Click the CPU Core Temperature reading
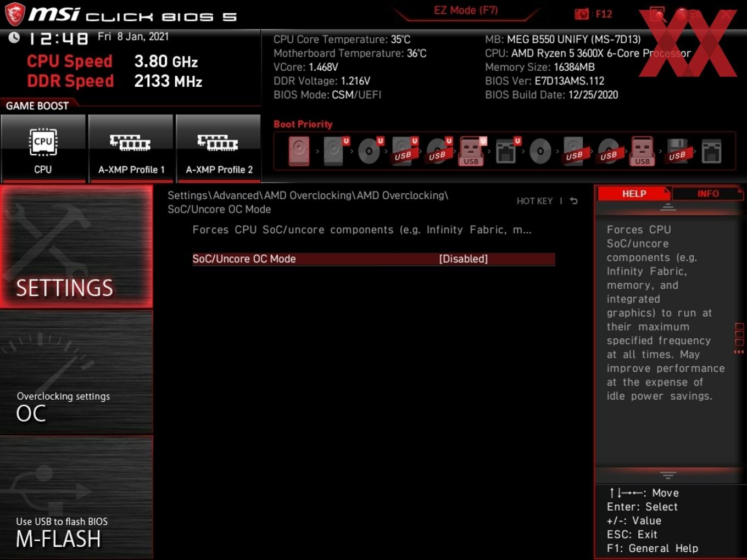The image size is (747, 560). point(342,40)
